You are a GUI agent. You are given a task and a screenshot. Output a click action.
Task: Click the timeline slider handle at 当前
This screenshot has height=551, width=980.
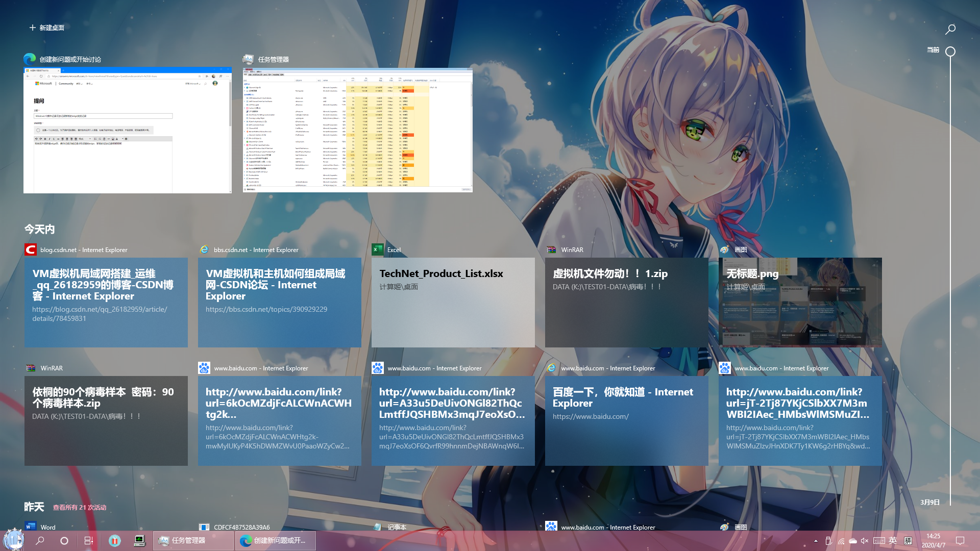pos(950,52)
